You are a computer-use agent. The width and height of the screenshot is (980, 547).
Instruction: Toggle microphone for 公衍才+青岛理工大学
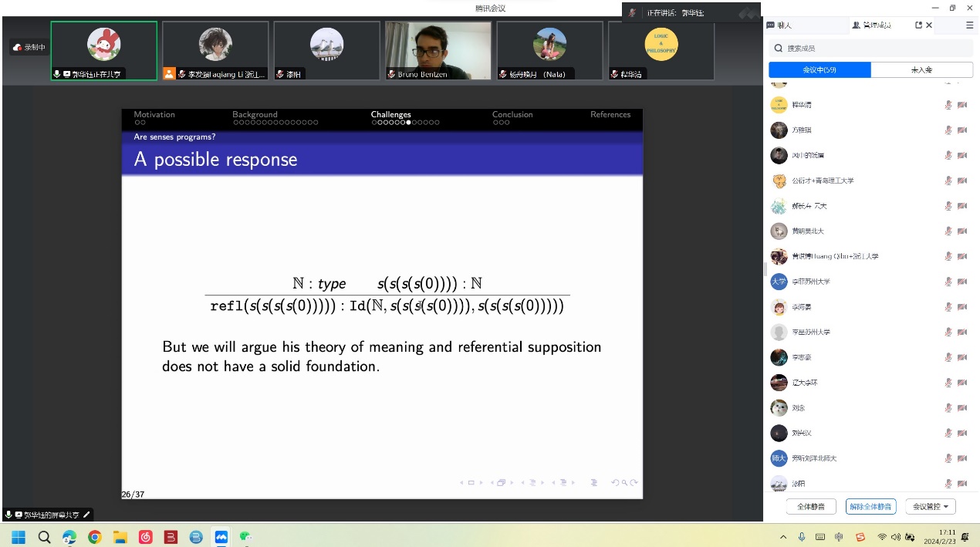pos(948,181)
